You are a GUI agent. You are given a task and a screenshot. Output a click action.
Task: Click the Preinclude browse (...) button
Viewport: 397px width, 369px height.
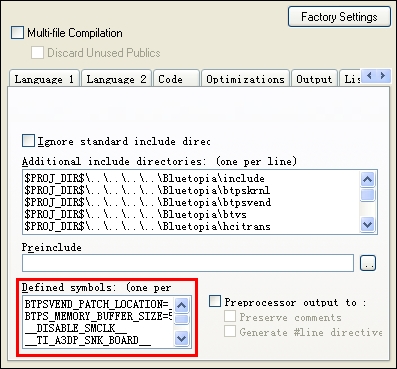(x=368, y=263)
